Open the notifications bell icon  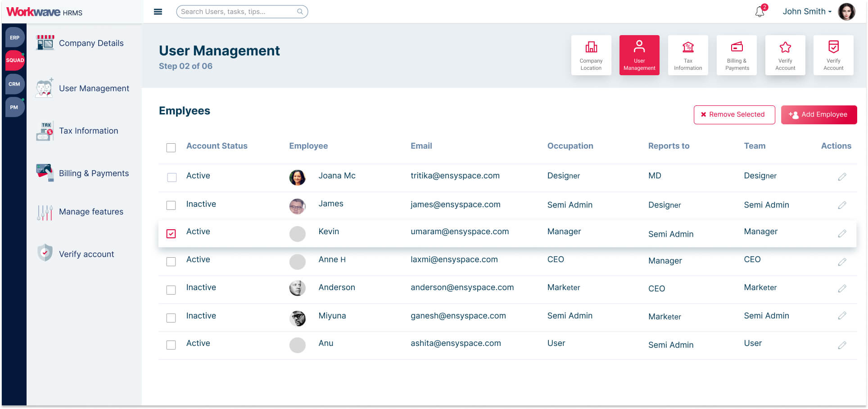(759, 12)
